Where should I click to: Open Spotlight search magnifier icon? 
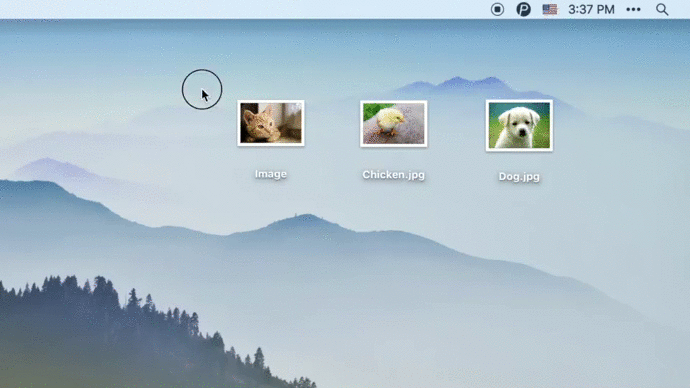tap(662, 9)
